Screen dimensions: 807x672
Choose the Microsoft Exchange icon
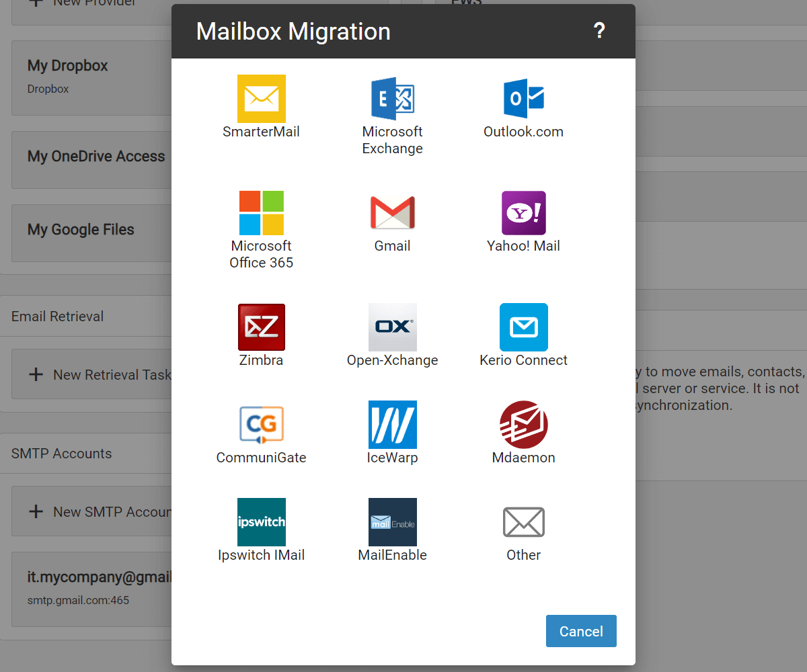pos(393,99)
